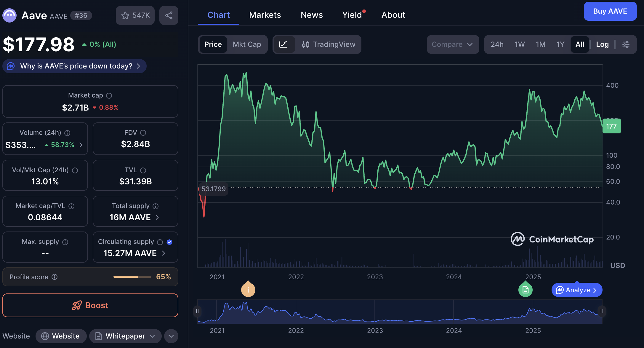Click the green document event marker
Screen dimensions: 644x348
525,290
